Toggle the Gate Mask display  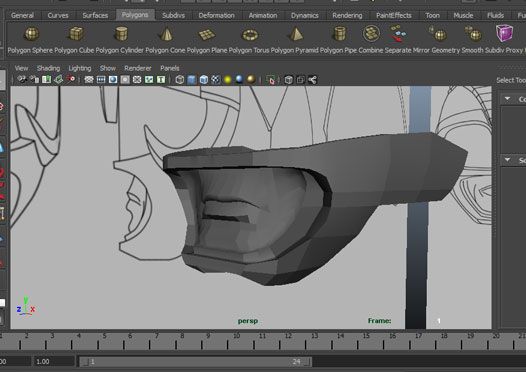[125, 80]
